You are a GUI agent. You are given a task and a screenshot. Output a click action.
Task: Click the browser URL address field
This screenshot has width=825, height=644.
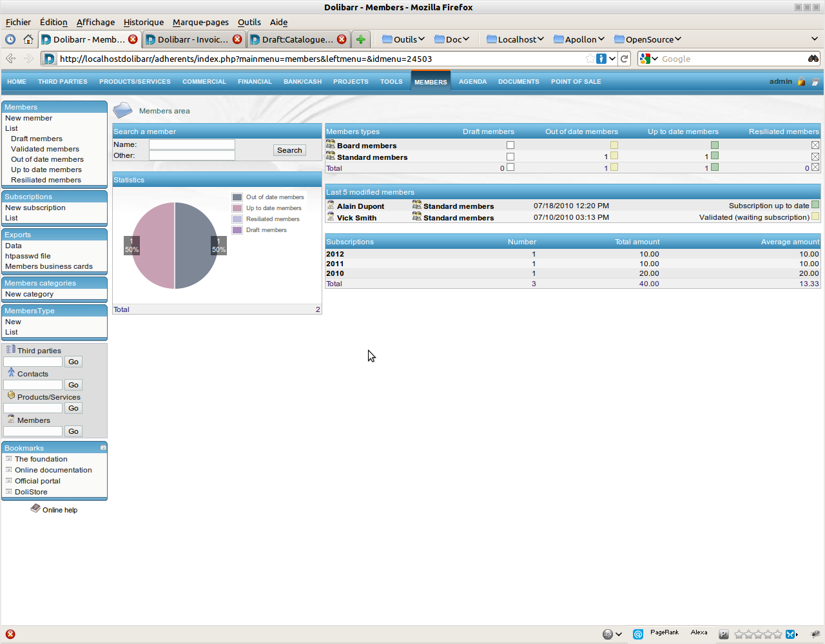[x=321, y=59]
